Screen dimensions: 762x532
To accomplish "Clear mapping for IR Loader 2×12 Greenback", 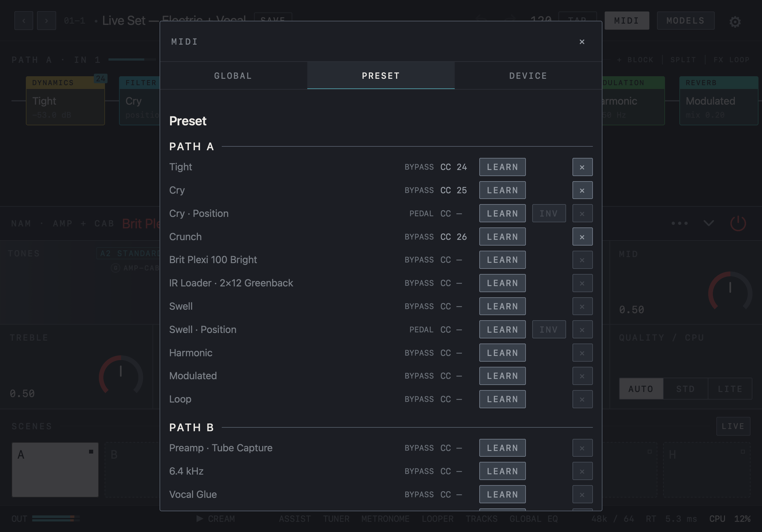I will pos(582,283).
